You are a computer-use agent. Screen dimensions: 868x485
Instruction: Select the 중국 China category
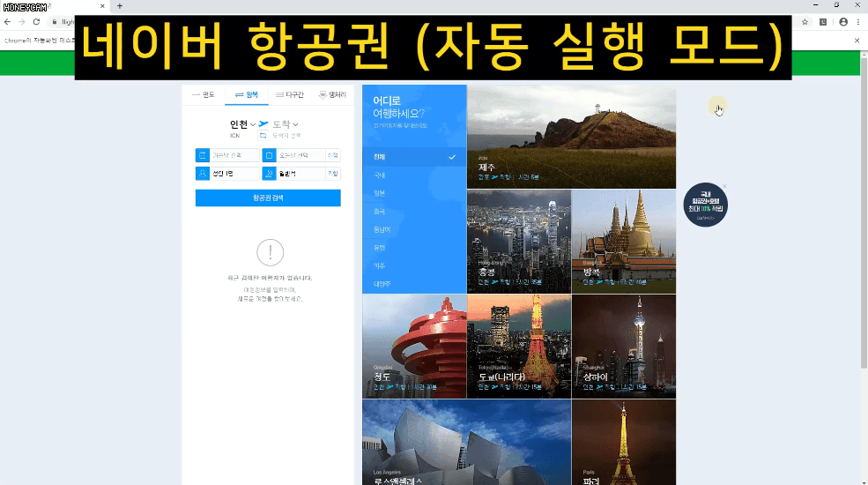point(415,212)
